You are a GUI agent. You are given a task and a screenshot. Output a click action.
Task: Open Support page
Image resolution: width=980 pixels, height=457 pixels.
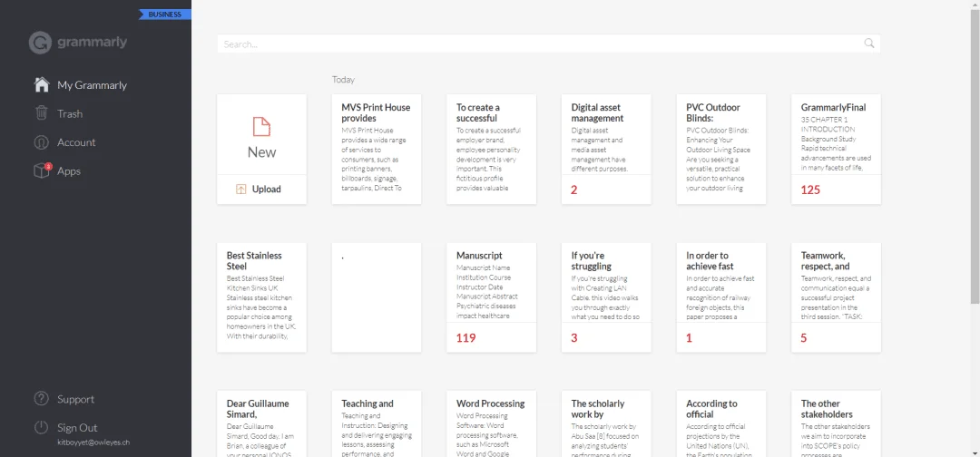pos(75,399)
